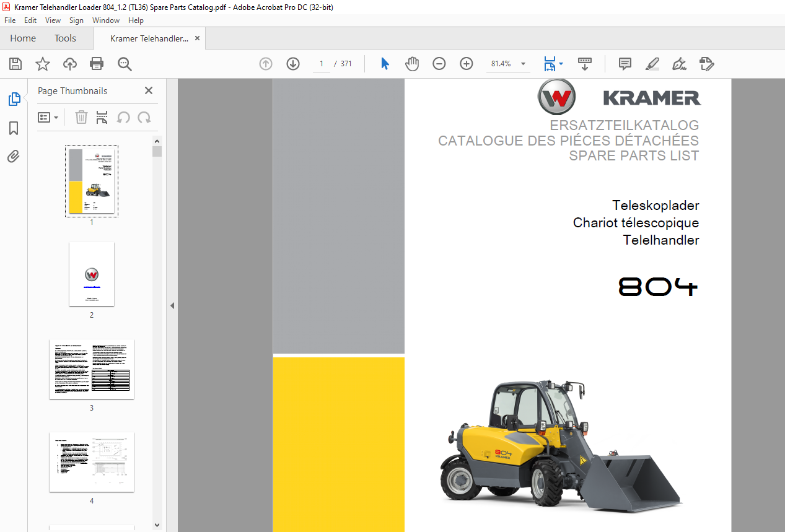Click the upload to cloud icon
This screenshot has height=532, width=785.
tap(70, 64)
